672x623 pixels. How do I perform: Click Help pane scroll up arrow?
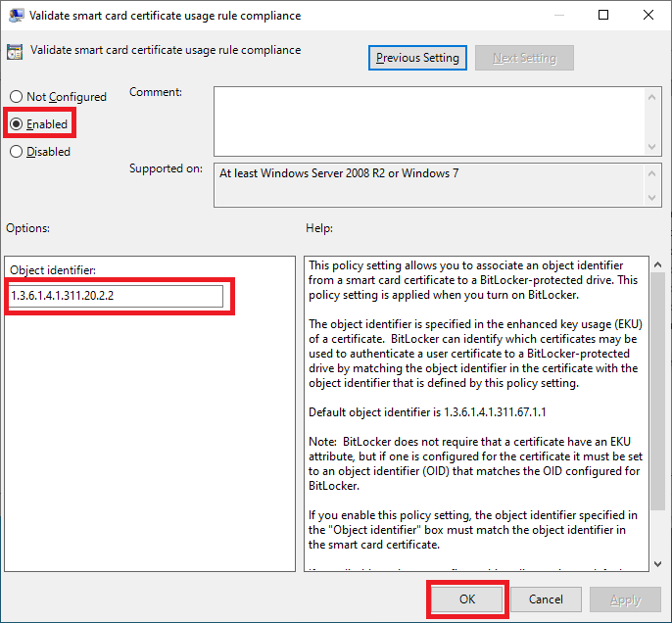point(657,264)
